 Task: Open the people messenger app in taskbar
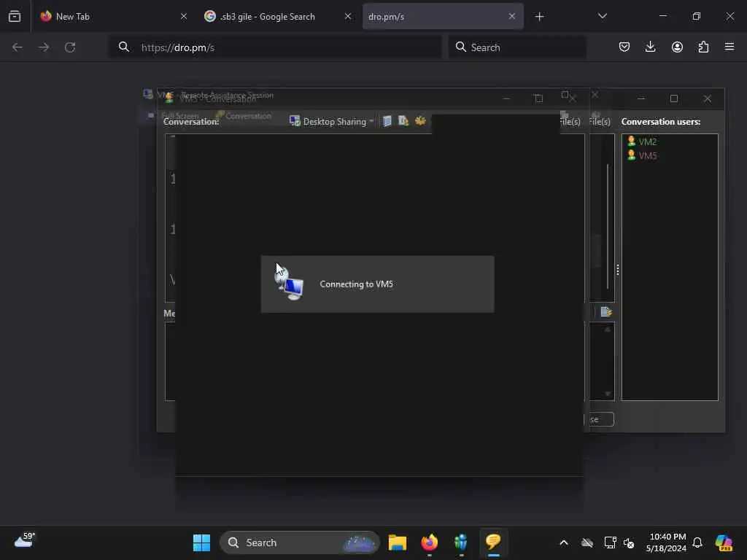[461, 542]
